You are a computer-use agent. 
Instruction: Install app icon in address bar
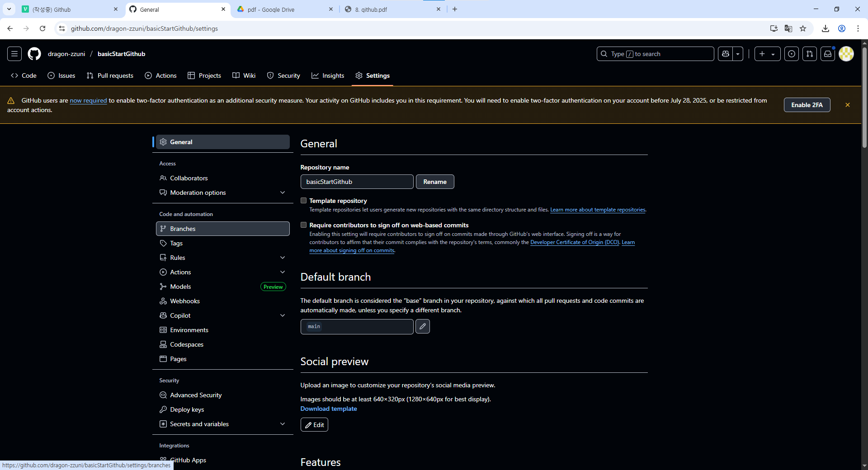click(774, 28)
